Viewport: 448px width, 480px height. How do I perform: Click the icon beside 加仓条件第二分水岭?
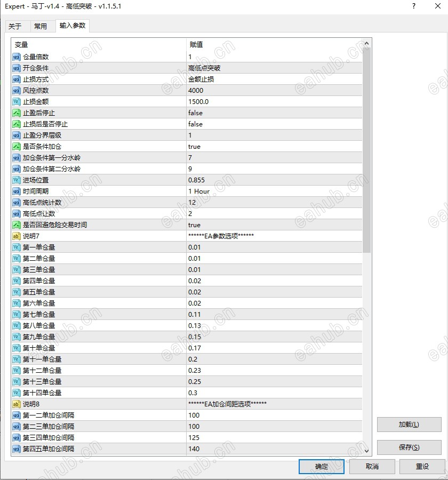pyautogui.click(x=16, y=169)
